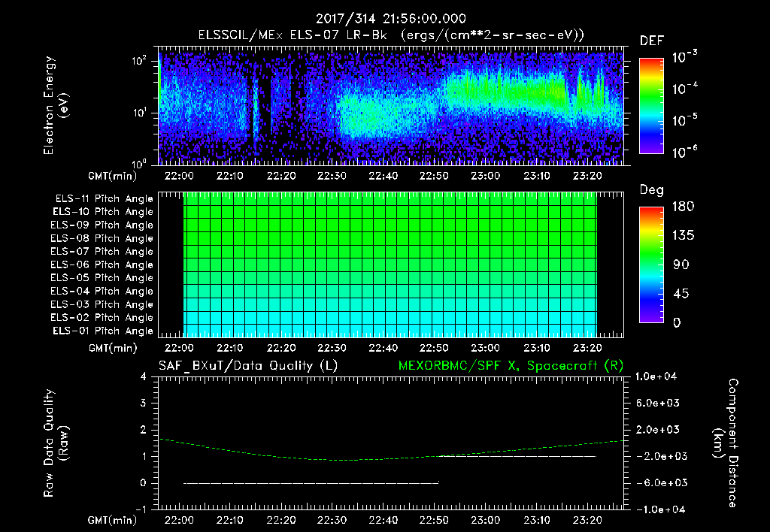
Task: Click the ELS-08 Pitch Angle row label
Action: pyautogui.click(x=102, y=238)
